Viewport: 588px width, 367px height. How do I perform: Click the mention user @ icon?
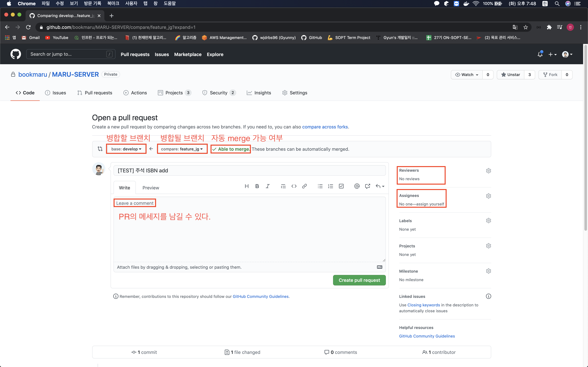pos(357,186)
